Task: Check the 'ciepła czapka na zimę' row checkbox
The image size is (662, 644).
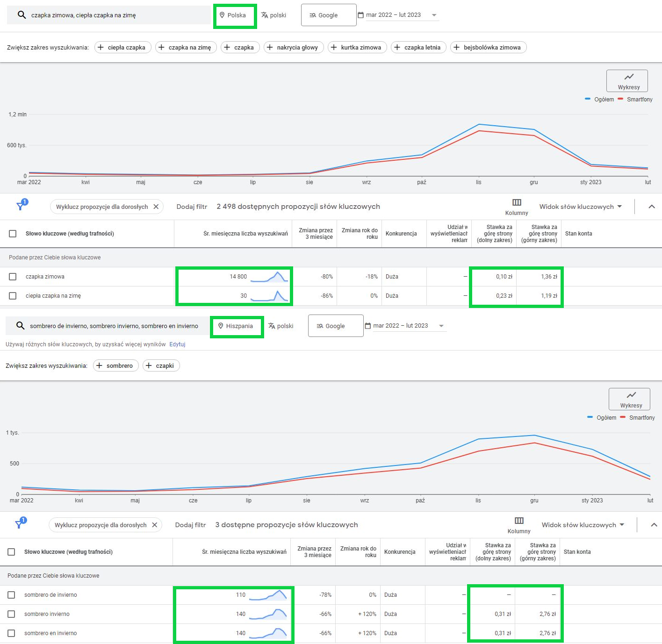Action: click(x=13, y=296)
